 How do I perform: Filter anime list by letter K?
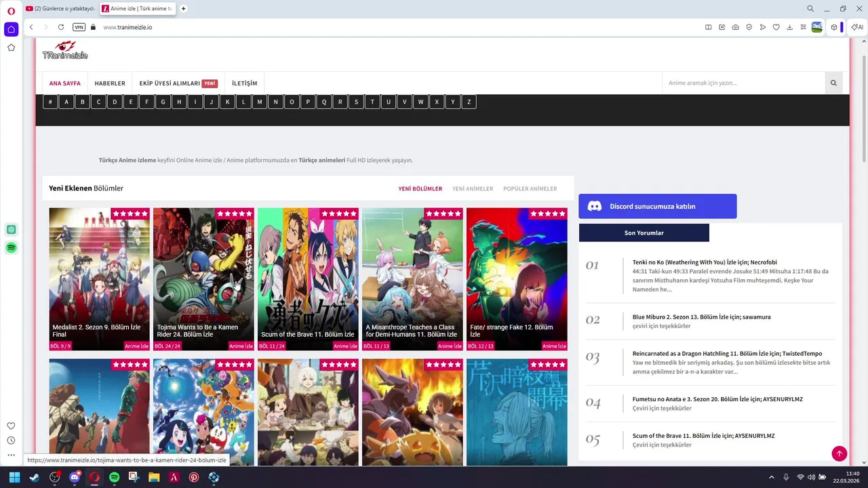pos(227,102)
